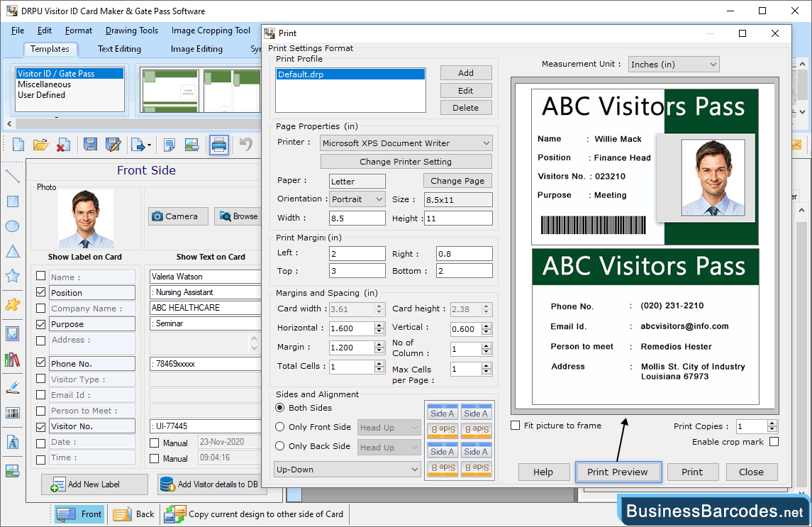The height and width of the screenshot is (527, 812).
Task: Select the puzzle-shaped symbol tool
Action: [x=13, y=305]
